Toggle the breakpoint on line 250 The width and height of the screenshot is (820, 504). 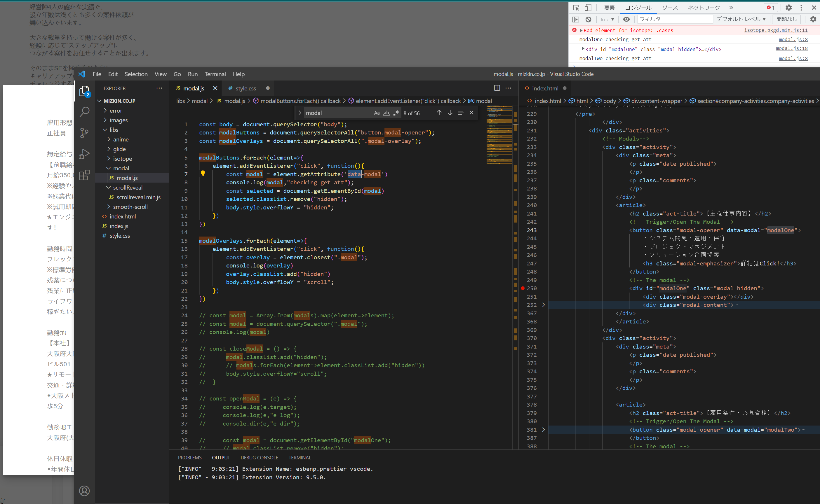(x=523, y=288)
